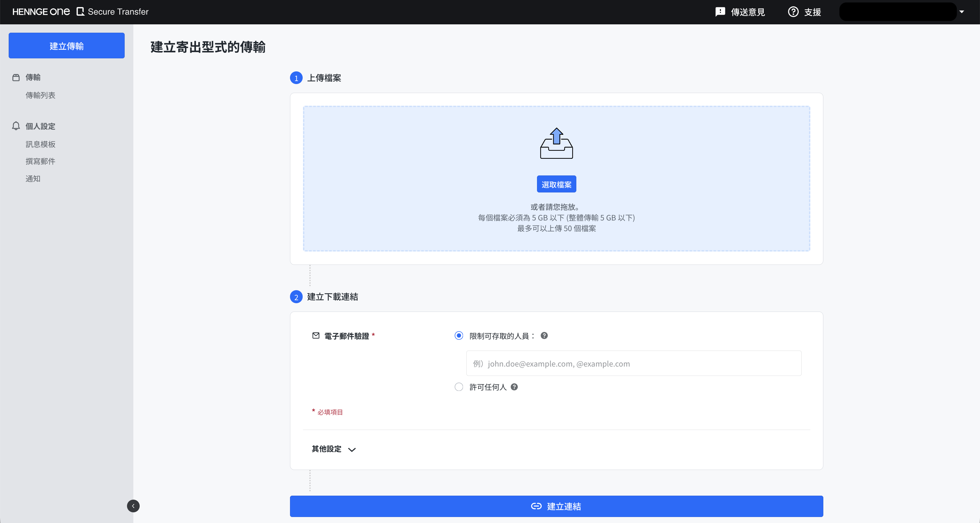Select the 許可任何人 radio button
Screen dimensions: 980x523
(x=459, y=387)
